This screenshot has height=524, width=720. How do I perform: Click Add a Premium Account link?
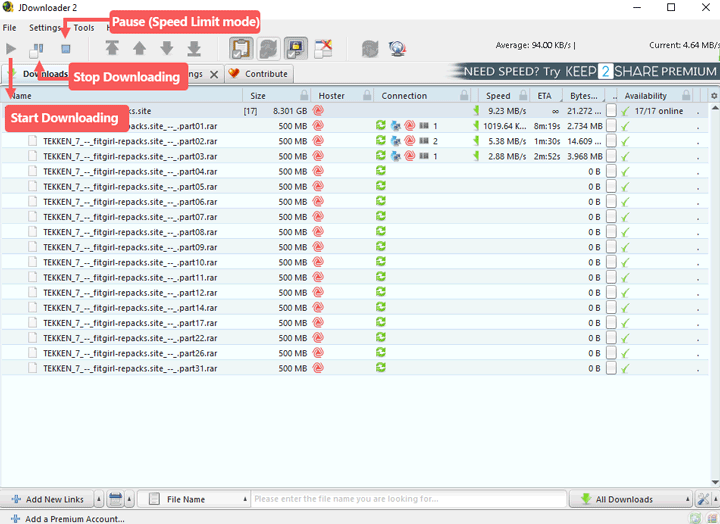68,519
